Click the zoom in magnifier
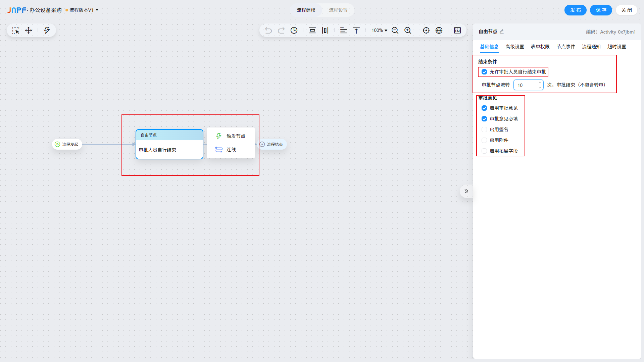644x362 pixels. (408, 31)
